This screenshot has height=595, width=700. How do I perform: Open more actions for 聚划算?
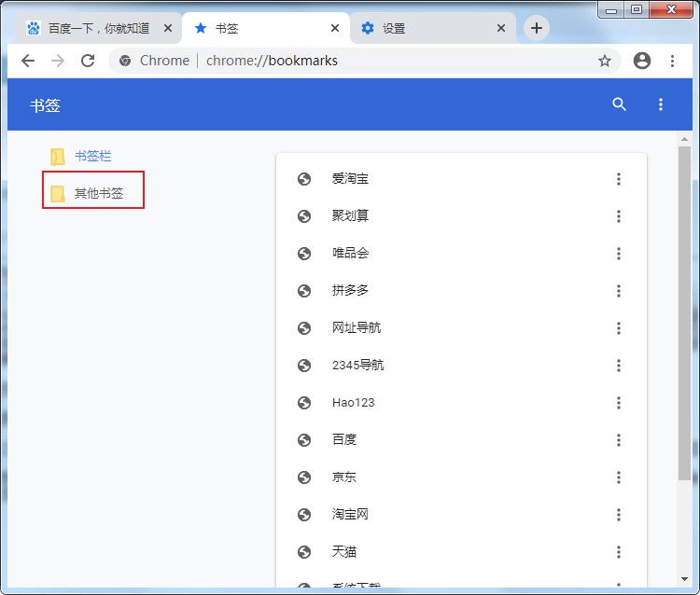(x=619, y=216)
